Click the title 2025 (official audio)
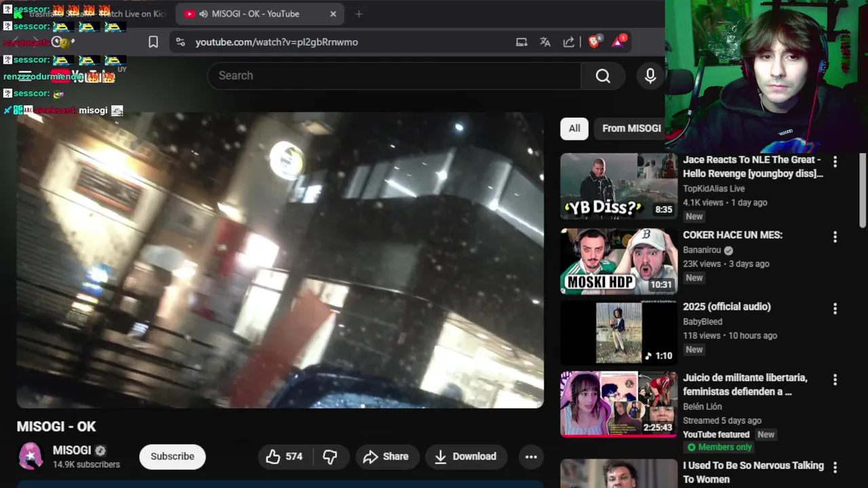Viewport: 868px width, 488px height. (x=727, y=307)
